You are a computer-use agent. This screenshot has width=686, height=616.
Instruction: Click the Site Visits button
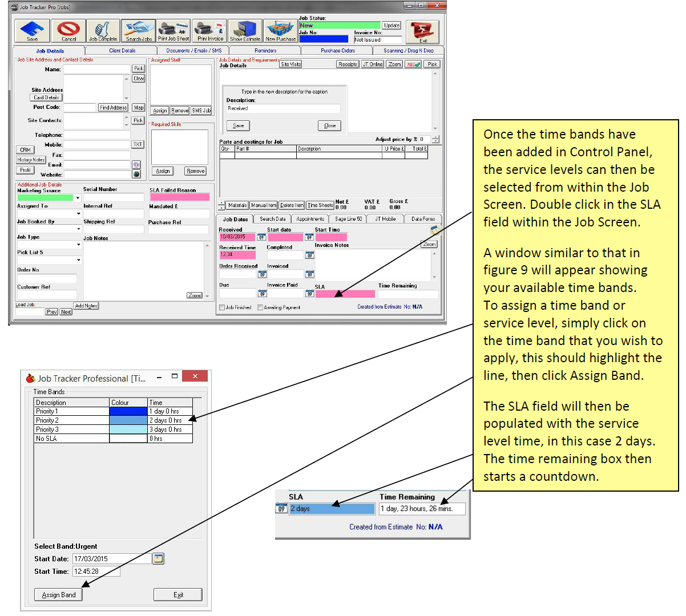(290, 64)
